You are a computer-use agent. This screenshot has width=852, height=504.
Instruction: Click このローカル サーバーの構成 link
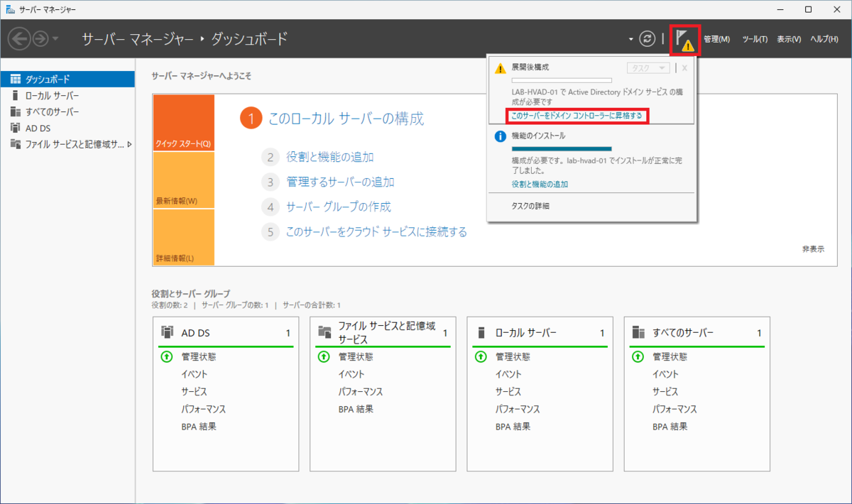(346, 119)
